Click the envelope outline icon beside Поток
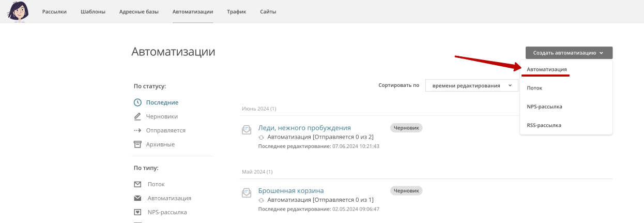This screenshot has width=644, height=223. pyautogui.click(x=137, y=184)
